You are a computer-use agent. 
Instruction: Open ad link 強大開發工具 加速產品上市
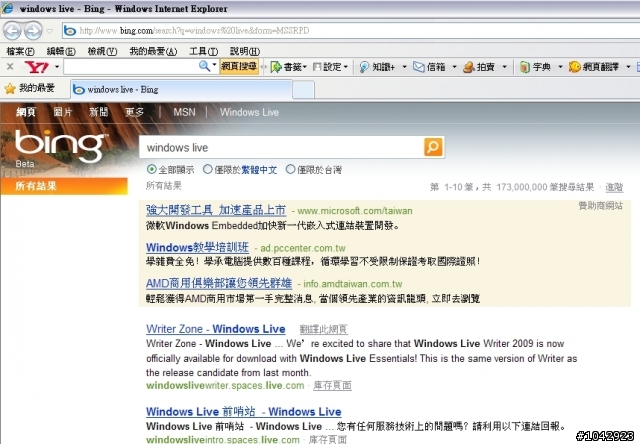point(216,210)
